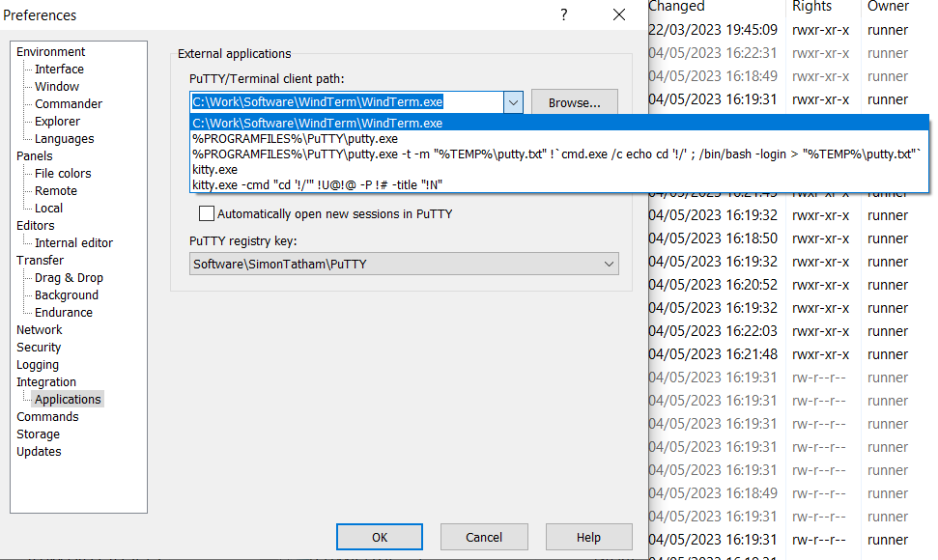Image resolution: width=938 pixels, height=560 pixels.
Task: Select the Internal editor tree item
Action: [73, 242]
